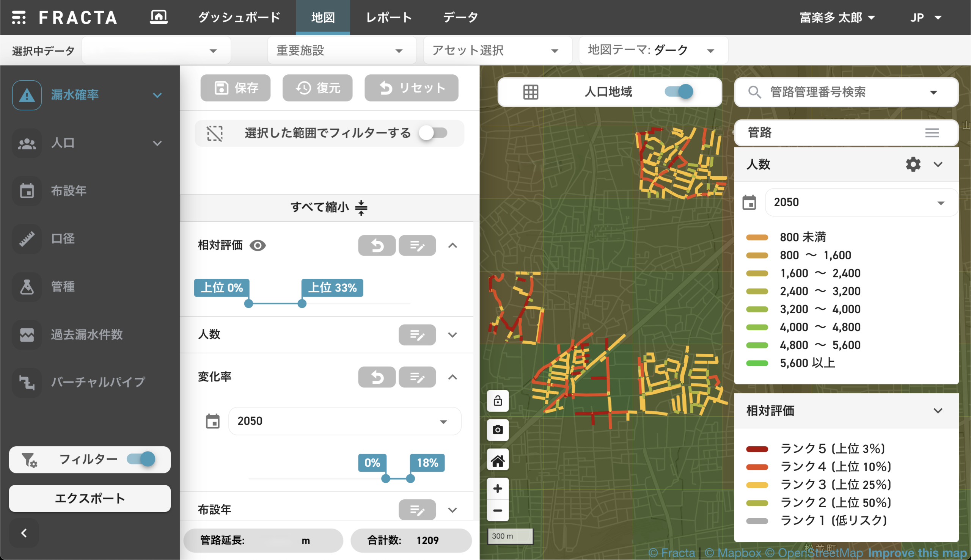971x560 pixels.
Task: Click the home icon on map controls
Action: (497, 460)
